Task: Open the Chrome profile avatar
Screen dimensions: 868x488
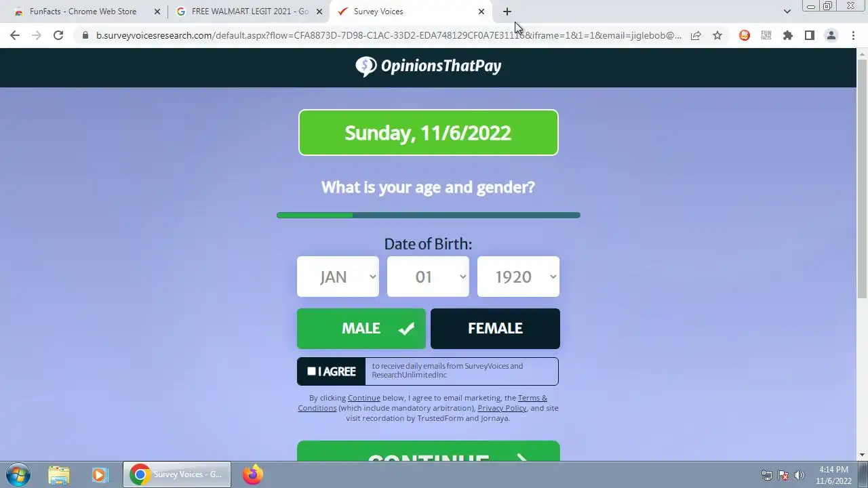Action: [x=831, y=35]
